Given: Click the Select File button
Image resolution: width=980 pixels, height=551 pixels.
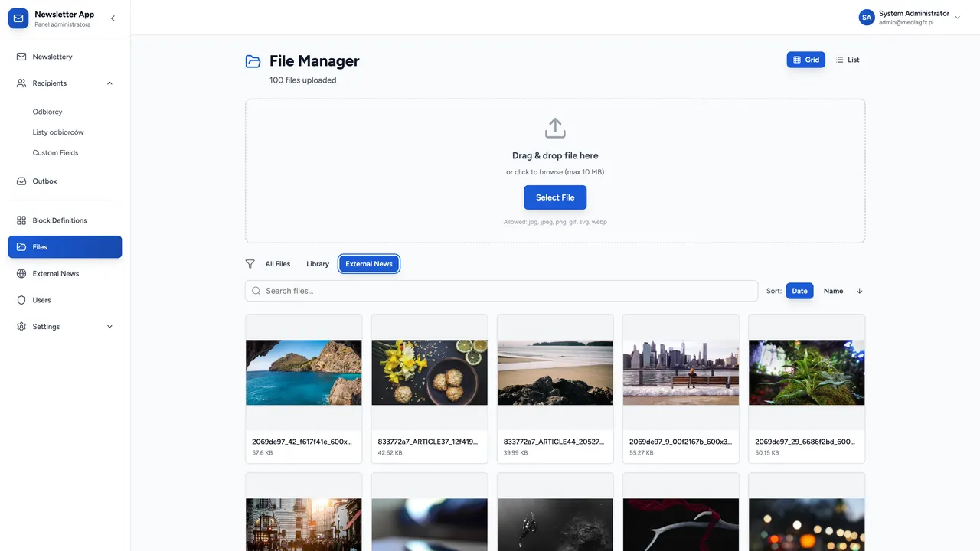Looking at the screenshot, I should (x=555, y=197).
